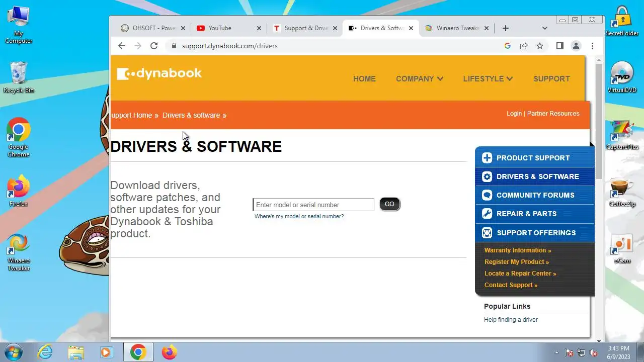Open Locate a Repair Center link

coord(520,274)
